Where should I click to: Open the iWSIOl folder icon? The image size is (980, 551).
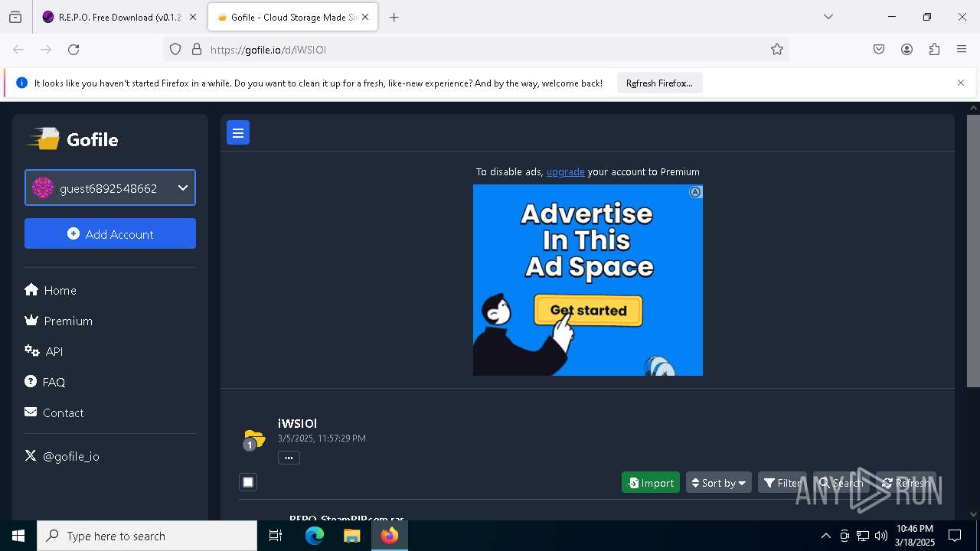click(253, 439)
